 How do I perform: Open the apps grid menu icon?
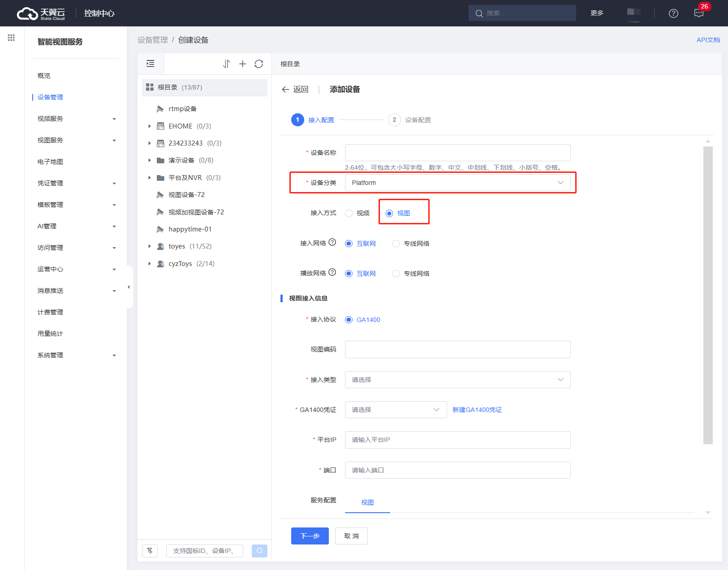tap(11, 38)
